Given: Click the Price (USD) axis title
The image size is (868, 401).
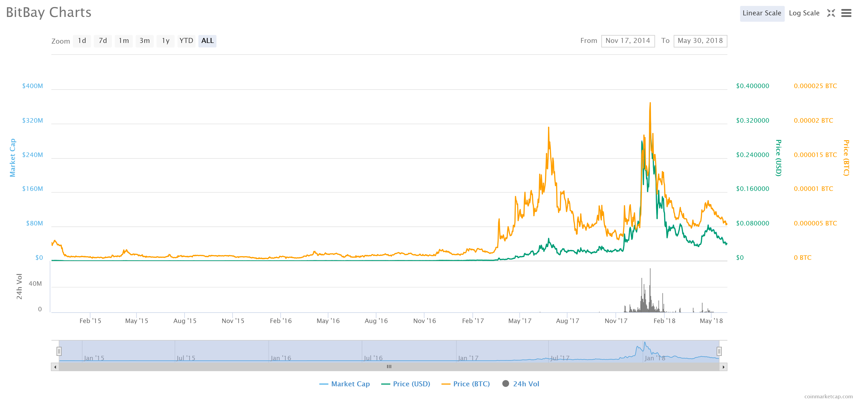Looking at the screenshot, I should coord(778,157).
